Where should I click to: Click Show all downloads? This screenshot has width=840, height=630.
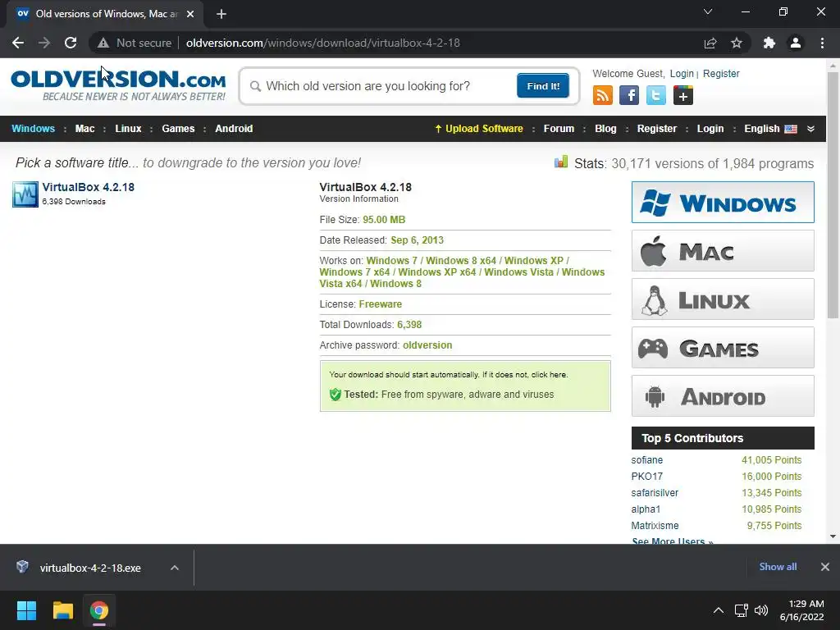tap(778, 567)
